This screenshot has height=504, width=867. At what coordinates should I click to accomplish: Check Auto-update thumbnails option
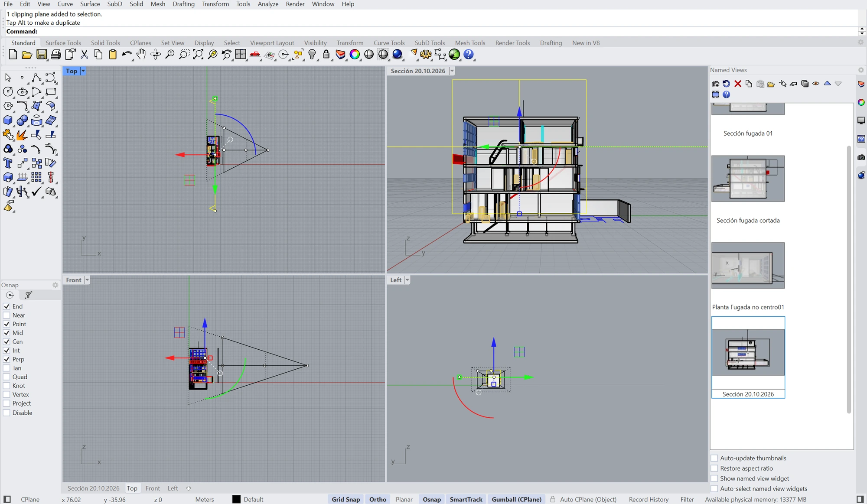coord(714,458)
